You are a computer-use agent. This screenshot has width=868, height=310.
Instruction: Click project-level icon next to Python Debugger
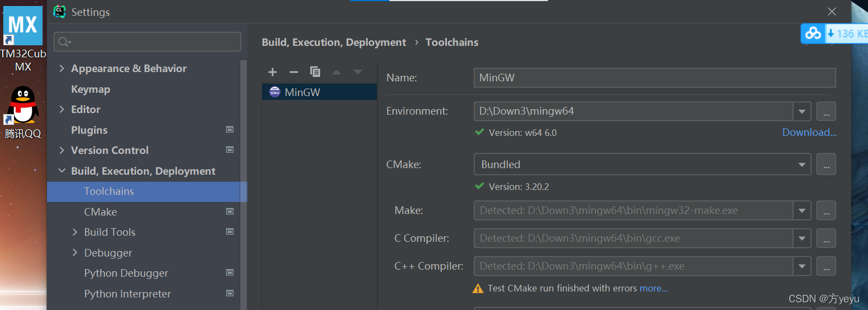[230, 273]
